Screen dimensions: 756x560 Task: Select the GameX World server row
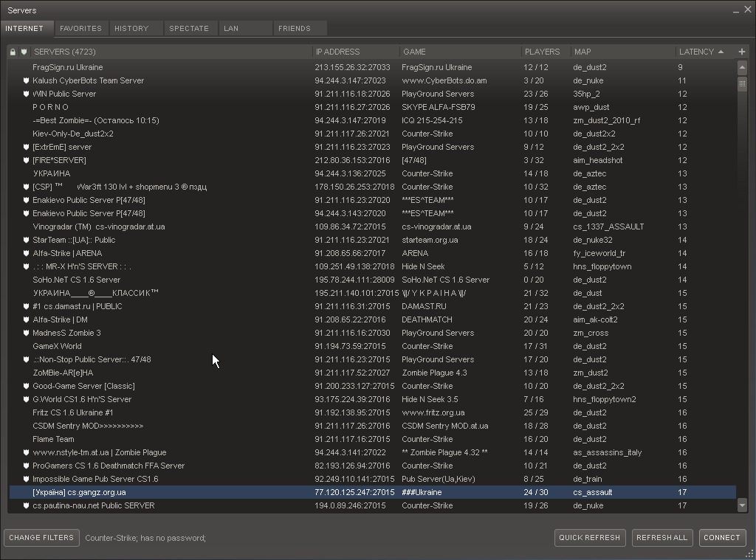372,346
